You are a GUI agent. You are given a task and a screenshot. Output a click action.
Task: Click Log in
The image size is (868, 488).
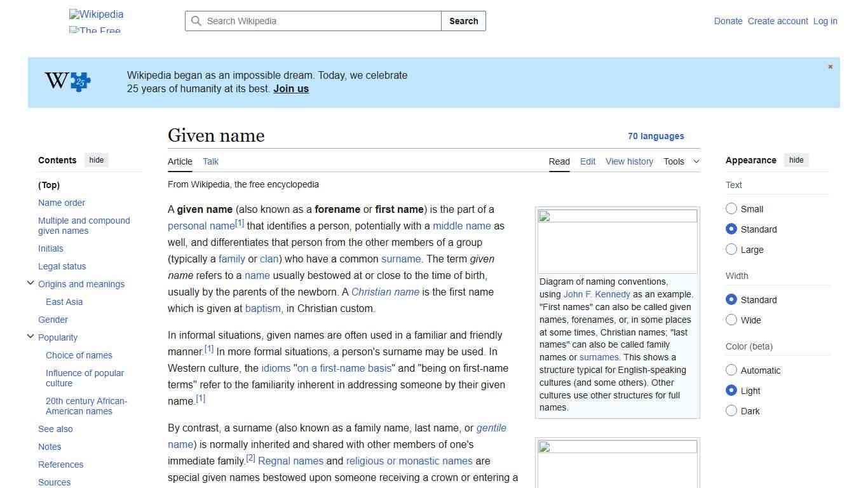[825, 21]
